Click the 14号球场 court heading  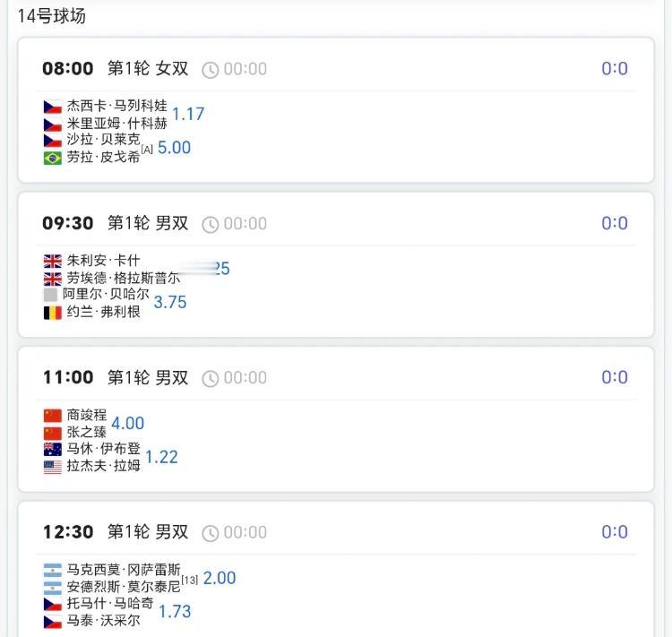[51, 16]
